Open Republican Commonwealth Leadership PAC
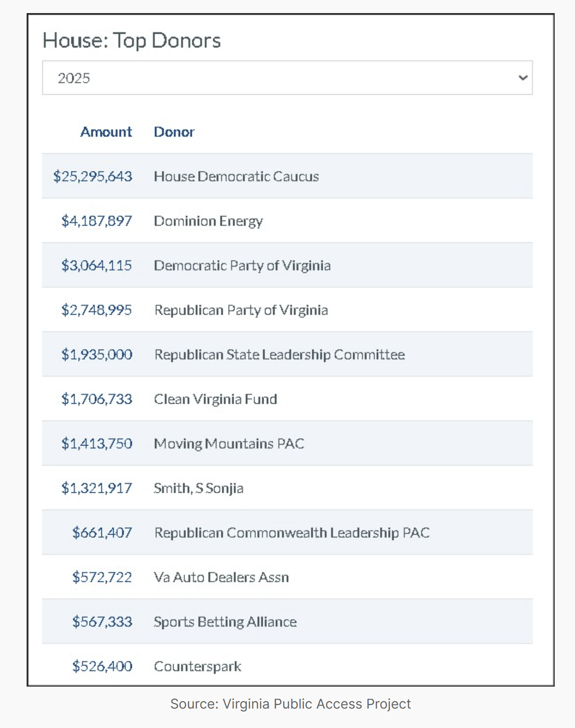Screen dimensions: 575x728 click(292, 532)
